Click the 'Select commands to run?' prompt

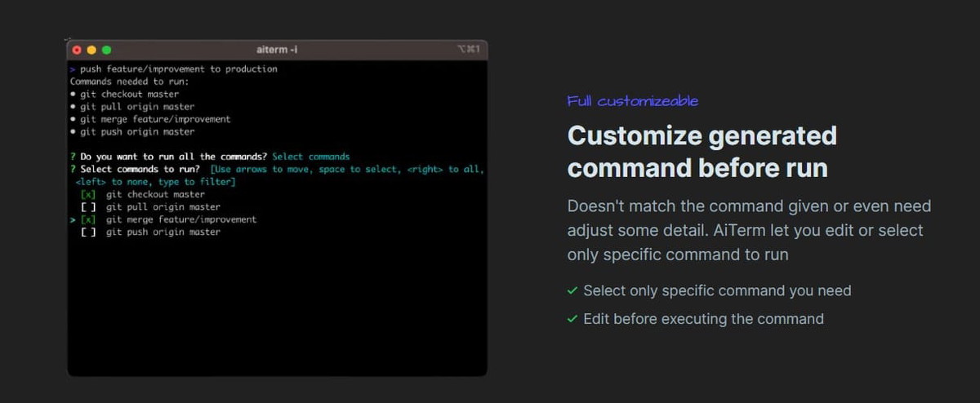point(140,169)
